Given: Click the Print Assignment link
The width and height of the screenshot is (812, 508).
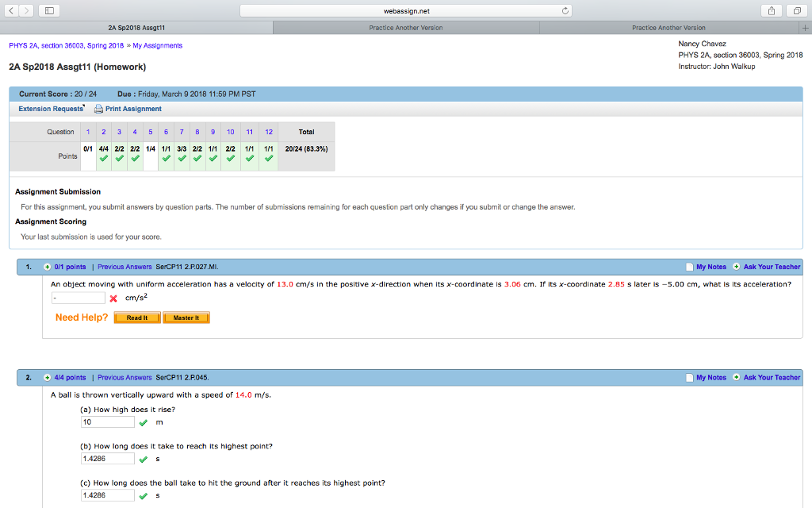Looking at the screenshot, I should coord(133,109).
